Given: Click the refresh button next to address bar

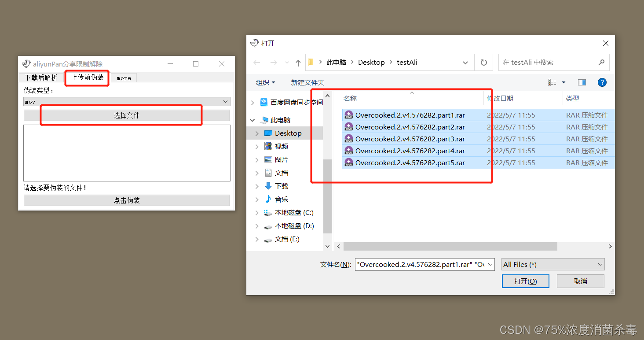Looking at the screenshot, I should coord(484,63).
